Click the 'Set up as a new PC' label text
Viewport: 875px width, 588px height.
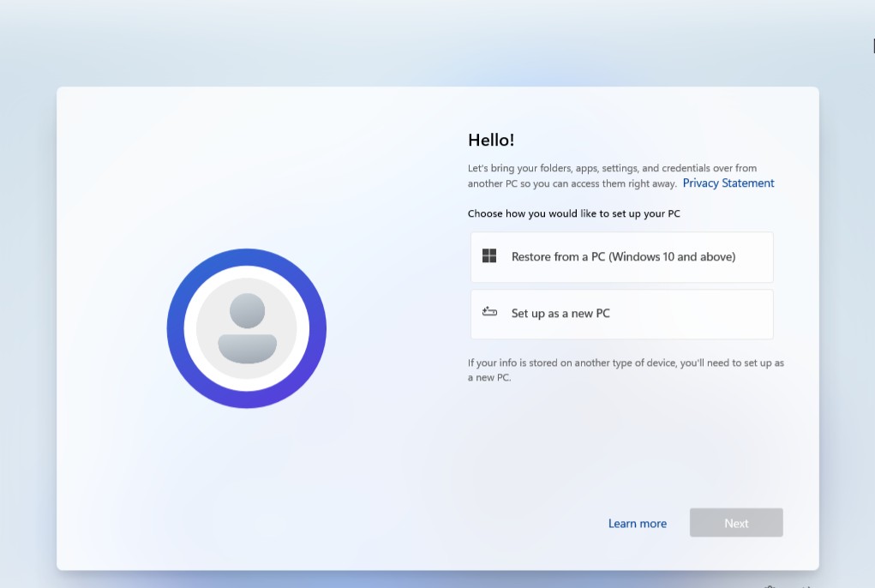coord(560,314)
